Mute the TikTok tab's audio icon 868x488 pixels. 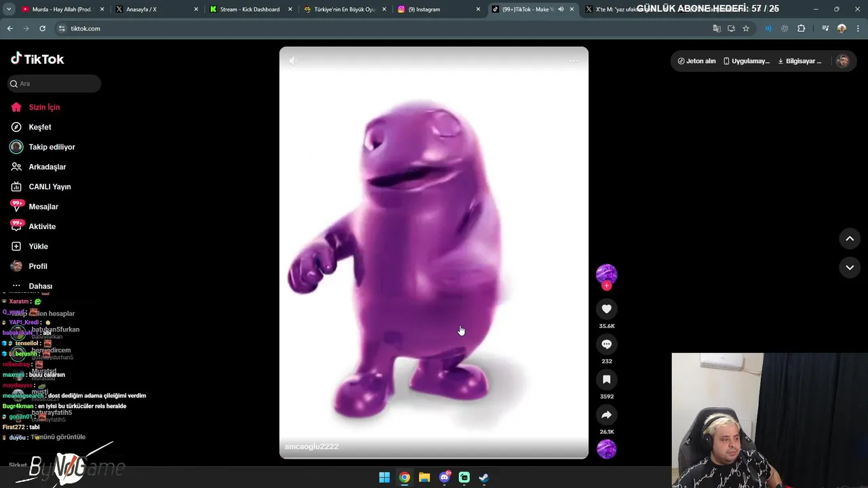[x=561, y=9]
